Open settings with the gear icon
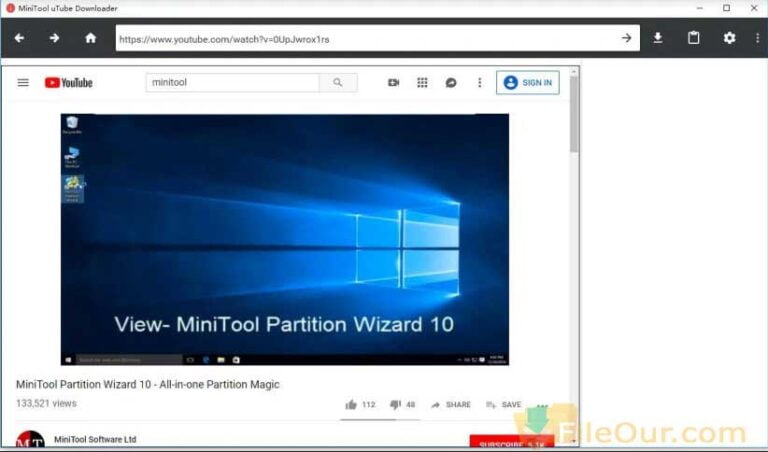 [729, 38]
